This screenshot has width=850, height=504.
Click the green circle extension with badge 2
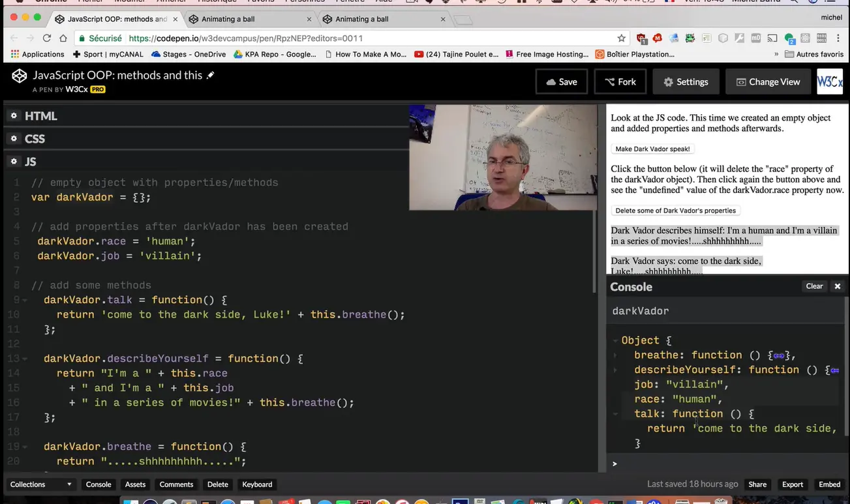point(789,38)
